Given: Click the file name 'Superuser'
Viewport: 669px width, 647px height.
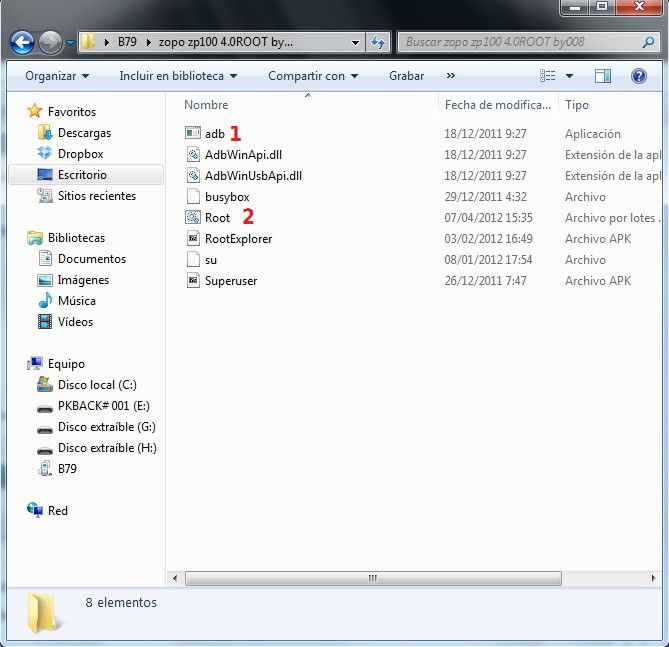Looking at the screenshot, I should pos(231,281).
